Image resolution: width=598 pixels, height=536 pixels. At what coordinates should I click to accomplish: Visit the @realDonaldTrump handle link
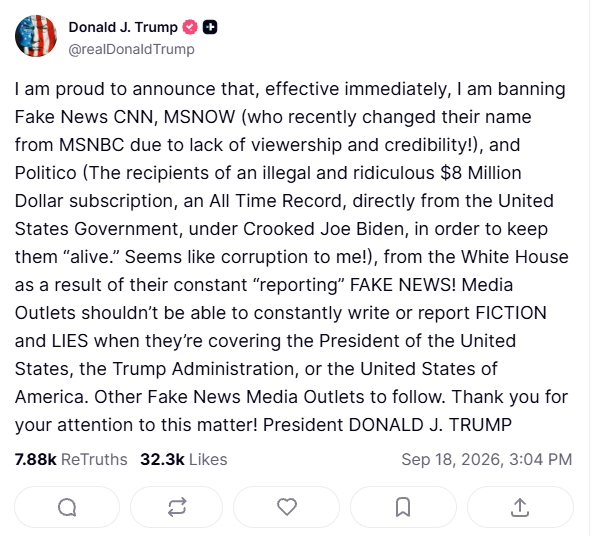[x=132, y=50]
